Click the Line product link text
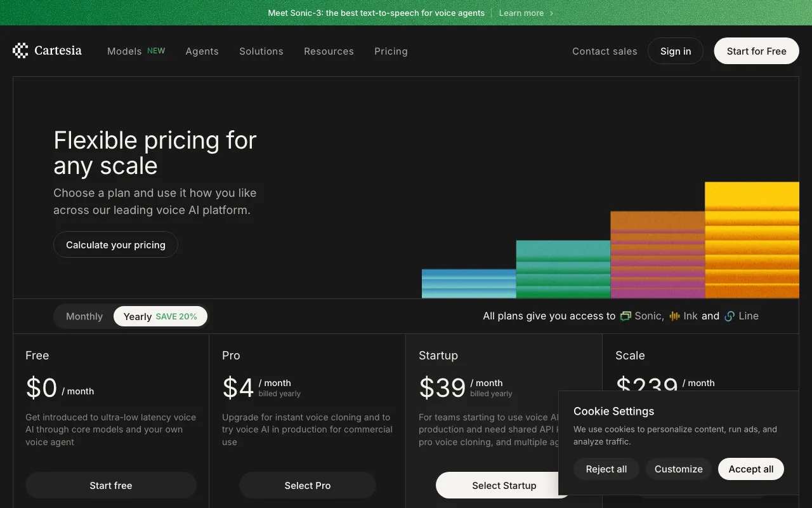This screenshot has height=508, width=812. pyautogui.click(x=749, y=316)
